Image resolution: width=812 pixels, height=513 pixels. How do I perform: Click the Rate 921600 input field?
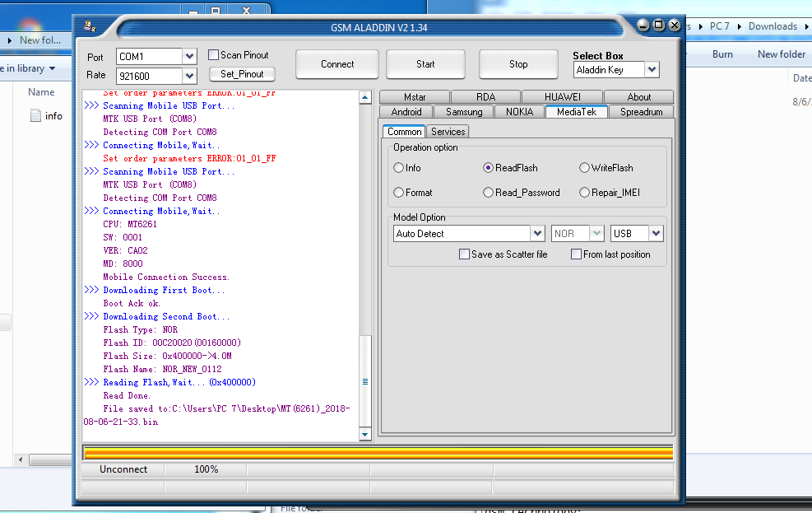pos(149,76)
